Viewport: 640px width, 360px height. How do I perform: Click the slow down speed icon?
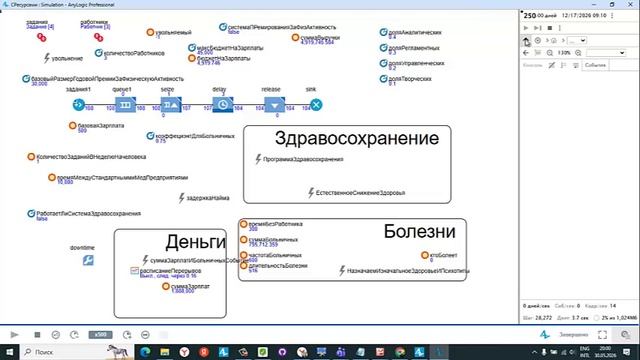point(74,335)
